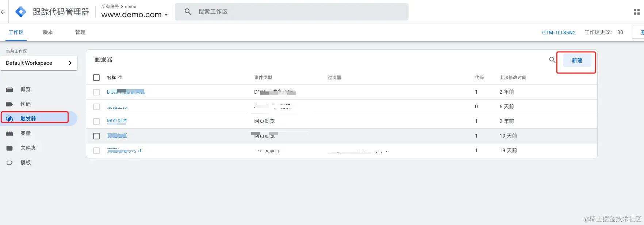Open the Google apps grid icon

pyautogui.click(x=636, y=12)
